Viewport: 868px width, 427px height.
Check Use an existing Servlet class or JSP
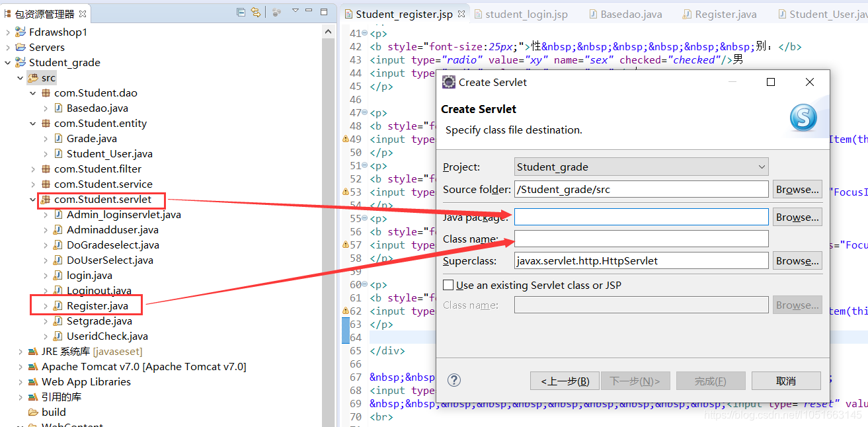coord(448,285)
